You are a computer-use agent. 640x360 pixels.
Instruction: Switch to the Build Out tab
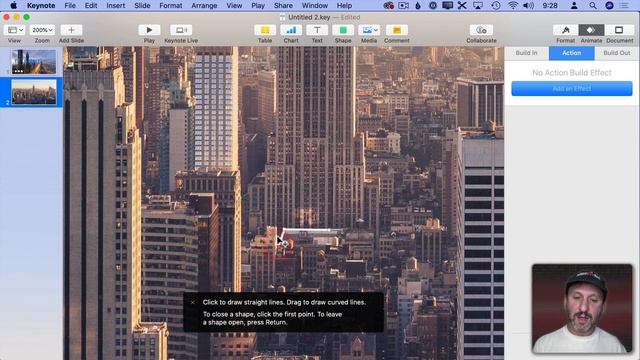pos(617,53)
